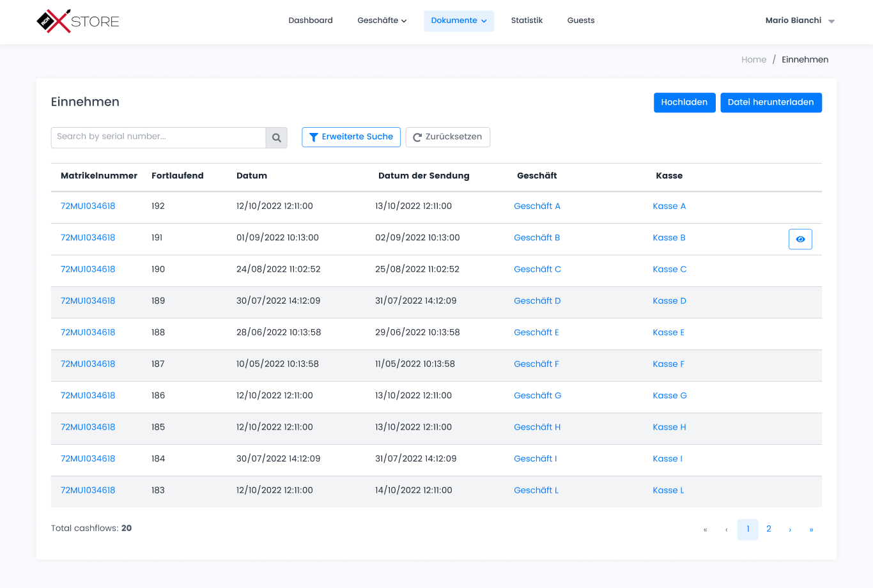Select page 1 in pagination
The width and height of the screenshot is (873, 588).
click(748, 530)
